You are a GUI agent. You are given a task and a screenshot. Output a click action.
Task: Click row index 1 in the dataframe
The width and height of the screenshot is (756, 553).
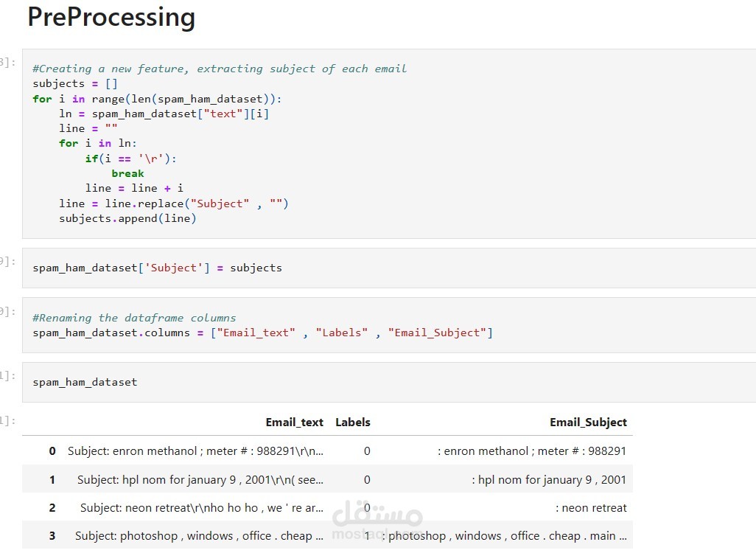(52, 480)
